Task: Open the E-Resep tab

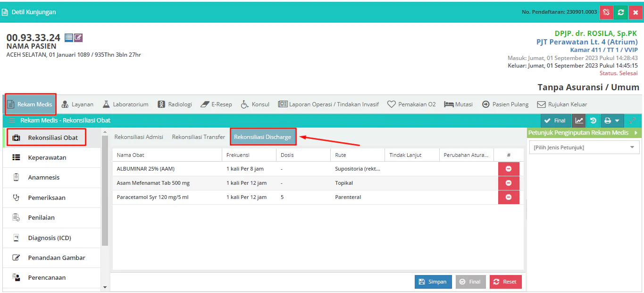Action: [216, 104]
